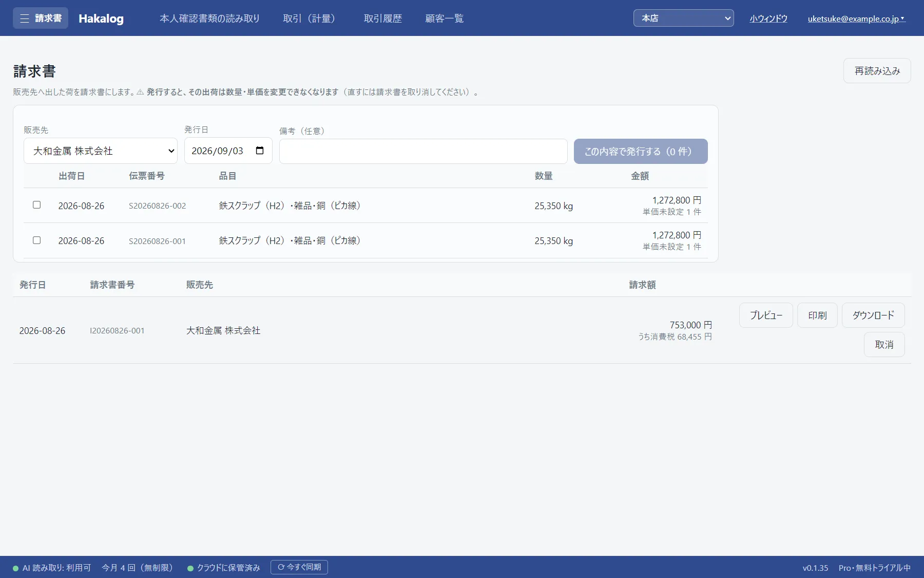Image resolution: width=924 pixels, height=578 pixels.
Task: Click the 伝票番号 column header
Action: [147, 176]
